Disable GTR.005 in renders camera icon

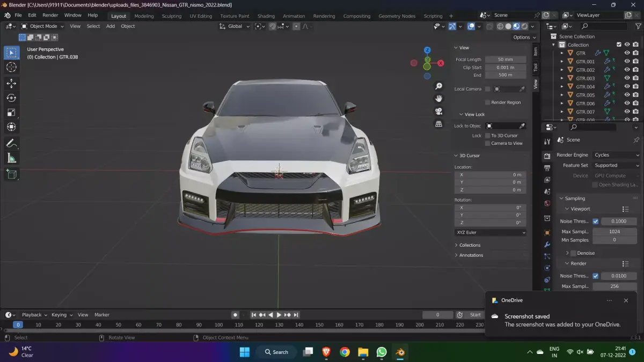coord(635,95)
